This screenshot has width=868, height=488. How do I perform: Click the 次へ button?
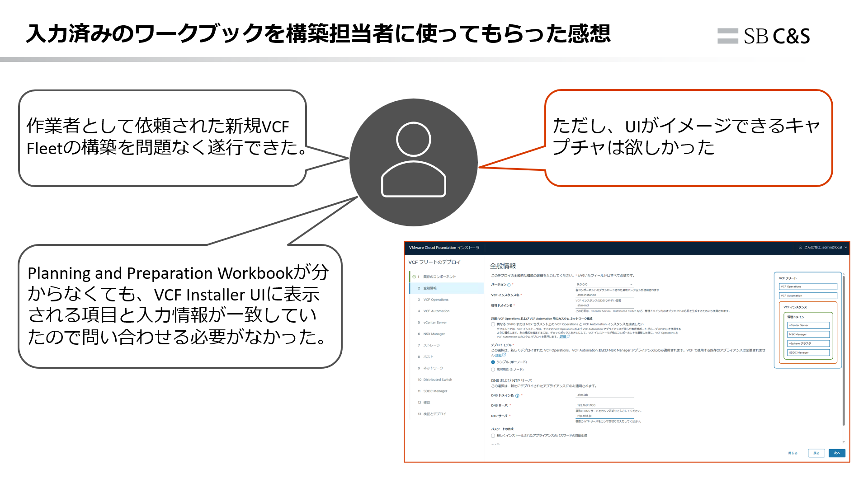pyautogui.click(x=837, y=453)
